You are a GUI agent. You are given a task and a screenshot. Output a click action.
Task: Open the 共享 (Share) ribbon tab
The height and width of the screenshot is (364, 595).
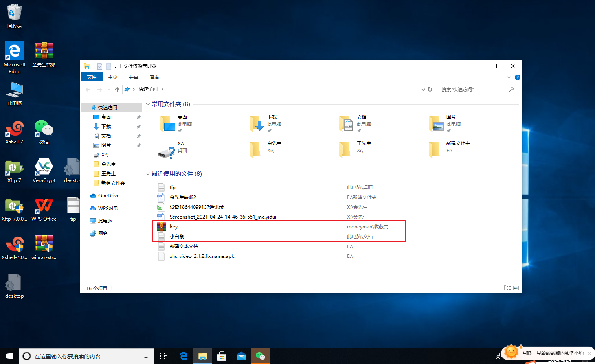pos(134,77)
